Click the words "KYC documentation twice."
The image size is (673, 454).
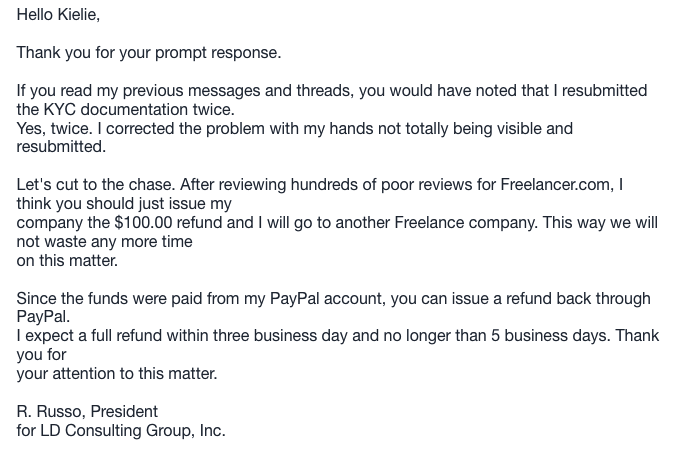(139, 109)
